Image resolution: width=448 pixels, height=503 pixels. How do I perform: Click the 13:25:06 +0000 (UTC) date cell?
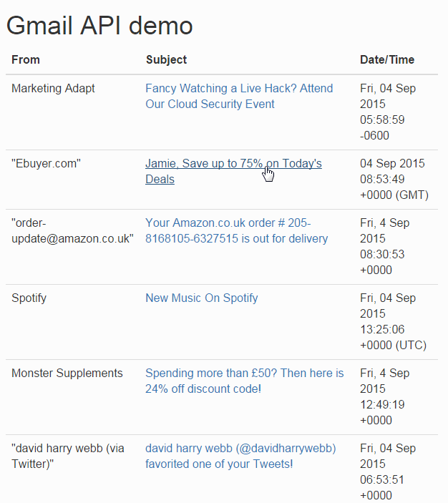[393, 321]
